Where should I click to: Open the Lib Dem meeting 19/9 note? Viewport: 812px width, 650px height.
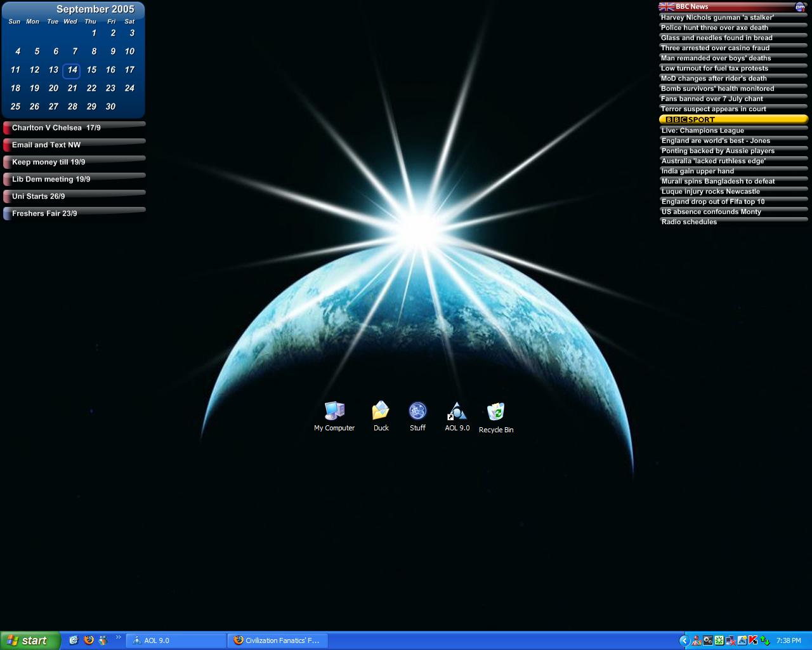(x=74, y=179)
